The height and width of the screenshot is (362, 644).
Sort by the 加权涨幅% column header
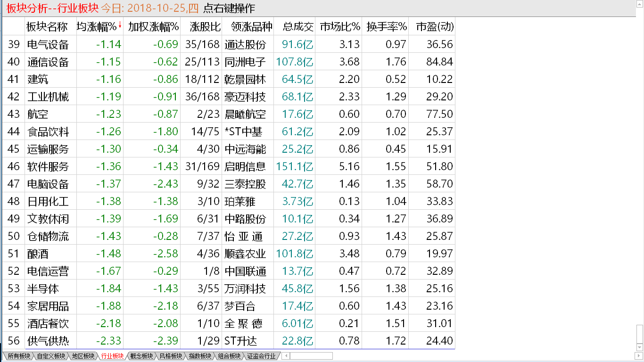coord(153,27)
